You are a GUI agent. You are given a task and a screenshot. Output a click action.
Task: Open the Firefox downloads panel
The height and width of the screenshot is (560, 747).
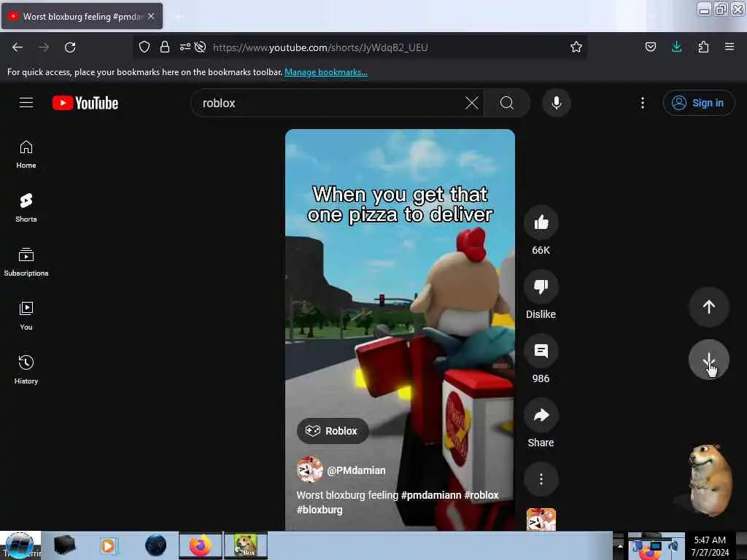[676, 47]
